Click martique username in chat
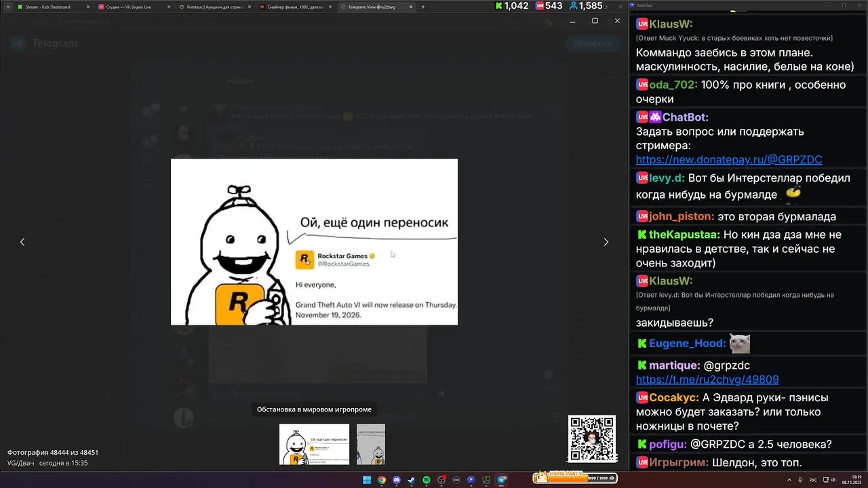This screenshot has height=488, width=868. pyautogui.click(x=675, y=365)
